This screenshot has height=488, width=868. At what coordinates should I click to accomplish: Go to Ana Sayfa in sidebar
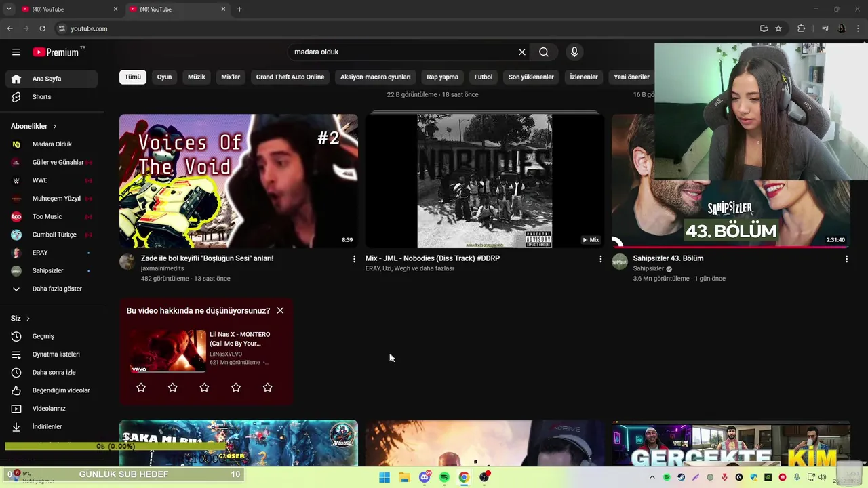52,79
